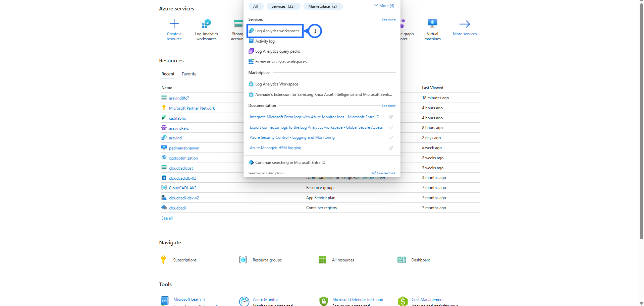Open the Cost Management tool link
This screenshot has height=306, width=644.
tap(427, 300)
